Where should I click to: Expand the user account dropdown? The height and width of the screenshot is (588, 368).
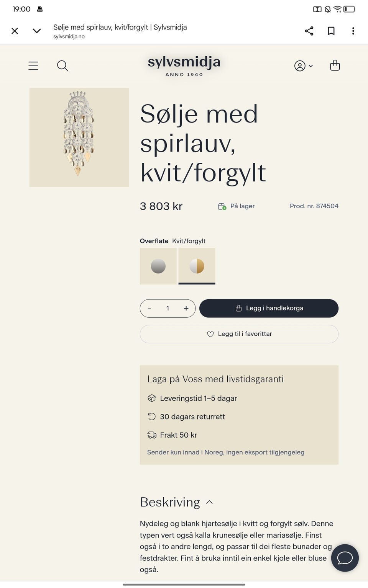tap(304, 66)
